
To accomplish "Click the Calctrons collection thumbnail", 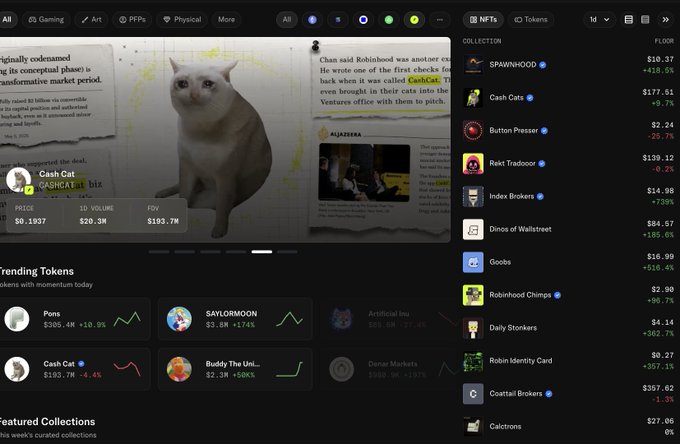I will click(473, 427).
